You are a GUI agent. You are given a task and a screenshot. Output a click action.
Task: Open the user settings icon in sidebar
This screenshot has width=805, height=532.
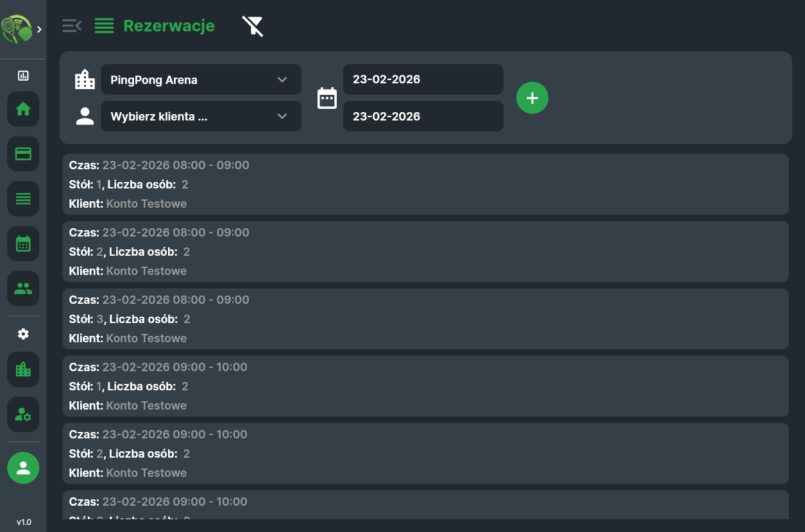[23, 414]
